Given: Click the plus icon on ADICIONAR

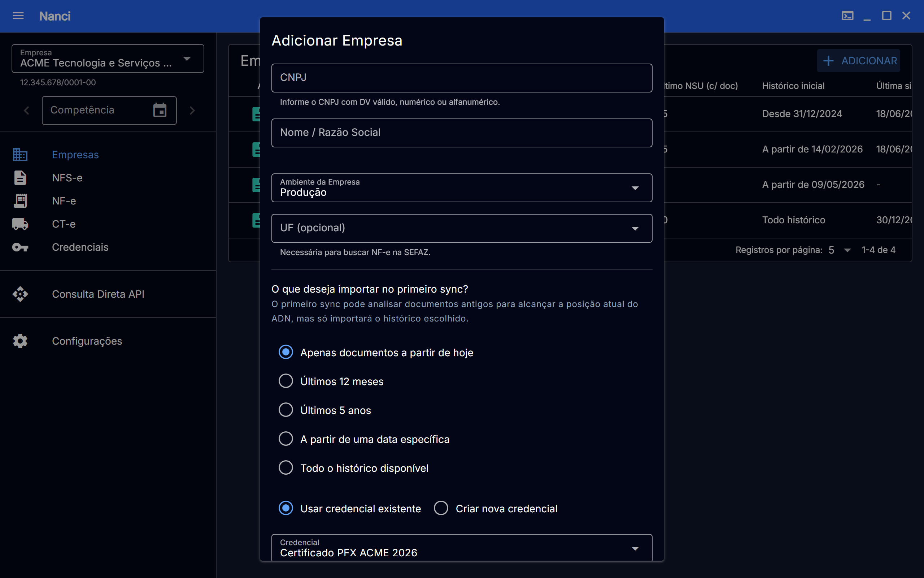Looking at the screenshot, I should [828, 61].
